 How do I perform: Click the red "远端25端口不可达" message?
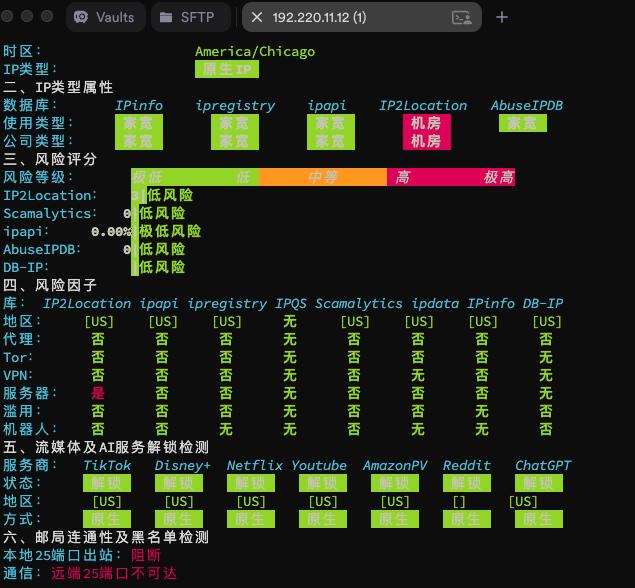pyautogui.click(x=114, y=573)
